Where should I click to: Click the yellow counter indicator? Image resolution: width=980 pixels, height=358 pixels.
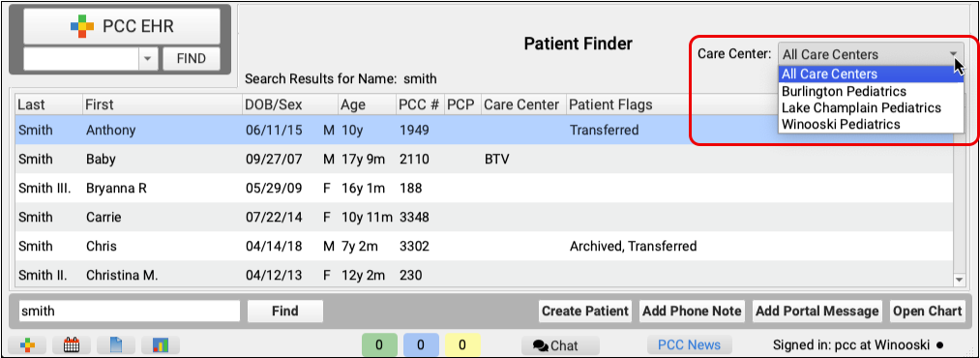pyautogui.click(x=461, y=344)
